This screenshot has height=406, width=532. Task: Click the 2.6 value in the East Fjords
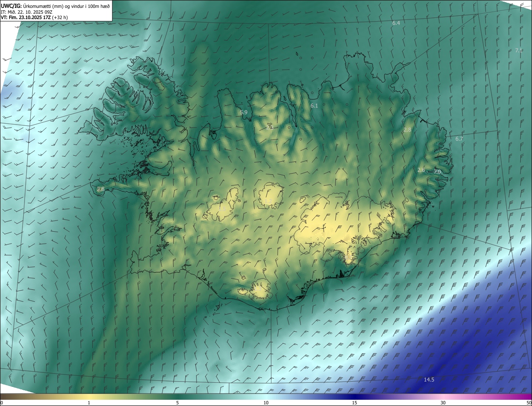click(421, 170)
